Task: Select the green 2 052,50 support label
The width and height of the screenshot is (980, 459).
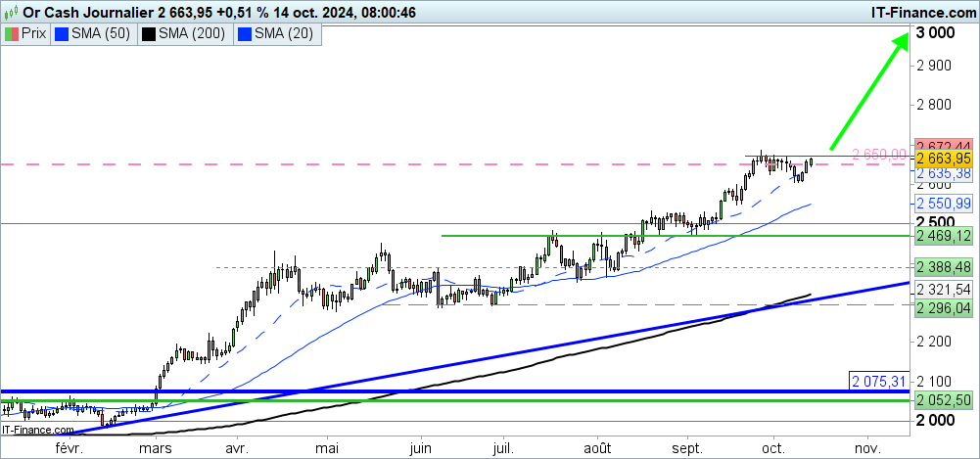Action: pos(943,400)
